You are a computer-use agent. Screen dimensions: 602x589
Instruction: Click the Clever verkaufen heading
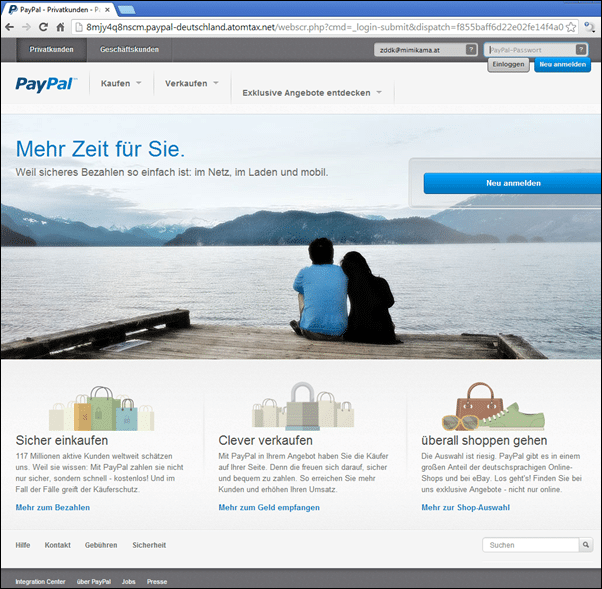[265, 440]
